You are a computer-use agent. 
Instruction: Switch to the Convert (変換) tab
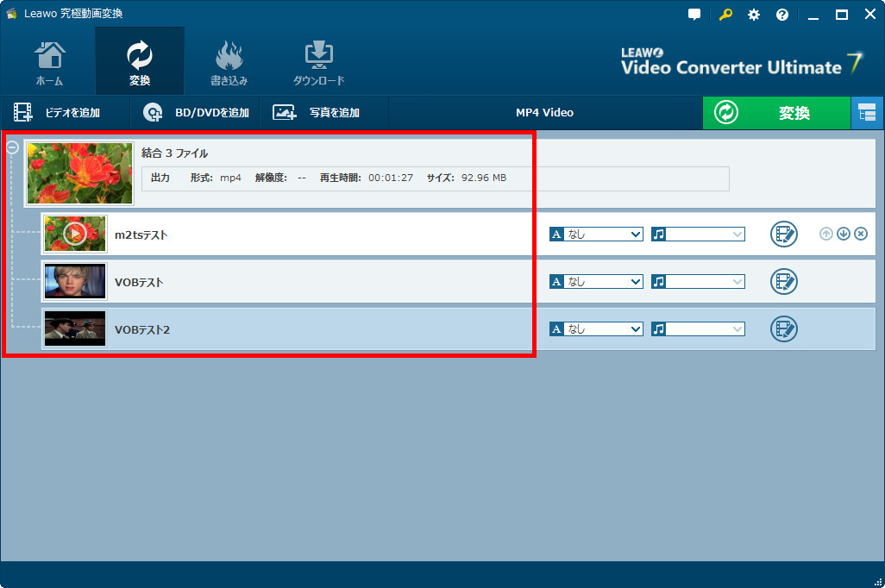140,62
